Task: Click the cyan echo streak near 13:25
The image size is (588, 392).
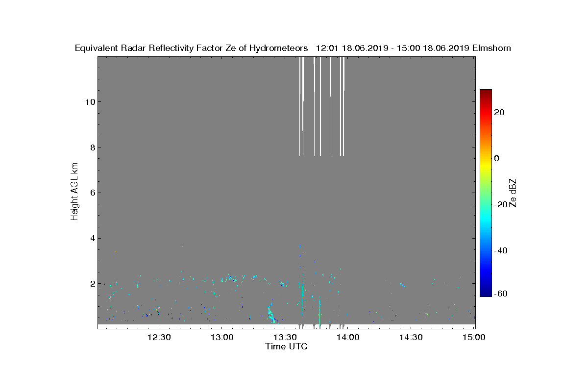Action: (x=271, y=315)
